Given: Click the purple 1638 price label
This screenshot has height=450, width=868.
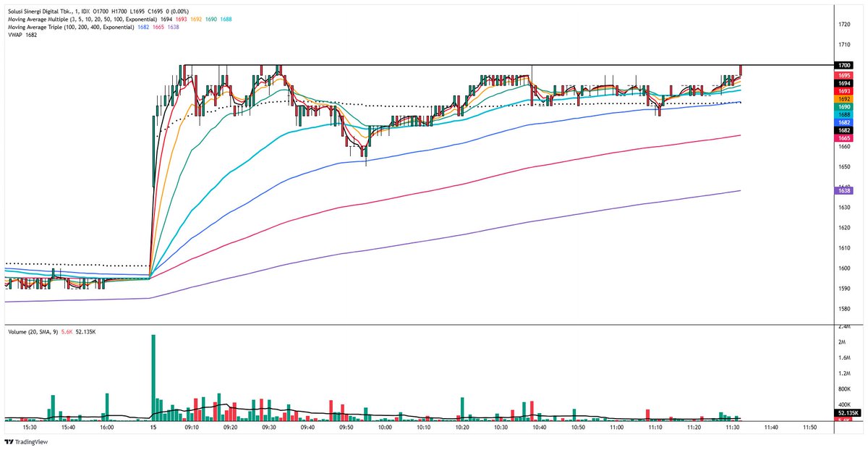Looking at the screenshot, I should click(x=844, y=190).
